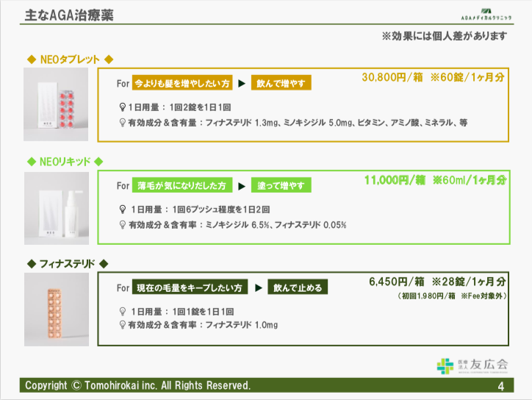Viewport: 532px width, 400px height.
Task: Click the price 6,450円/箱
Action: coord(397,282)
